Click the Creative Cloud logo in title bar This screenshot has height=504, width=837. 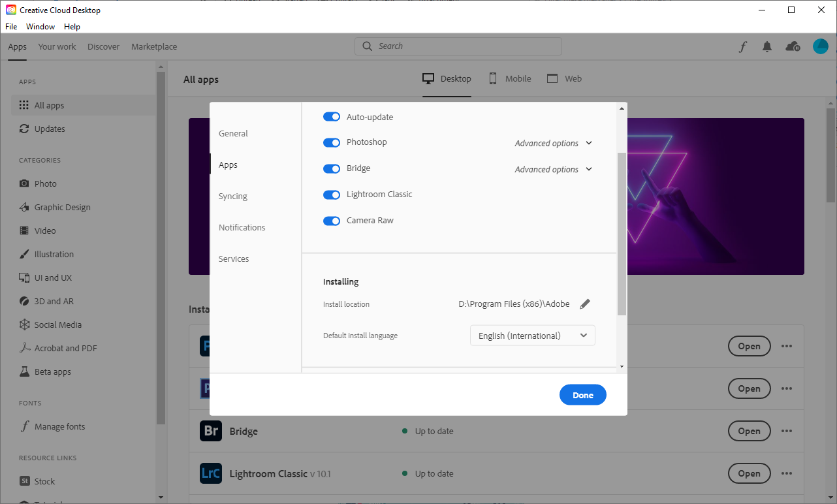(11, 10)
